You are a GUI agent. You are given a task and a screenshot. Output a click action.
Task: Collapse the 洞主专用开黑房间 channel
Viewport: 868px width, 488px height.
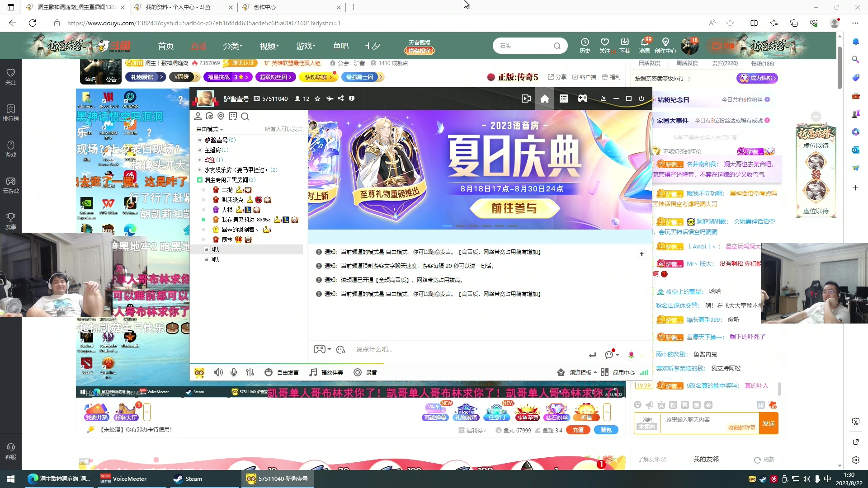[x=200, y=180]
